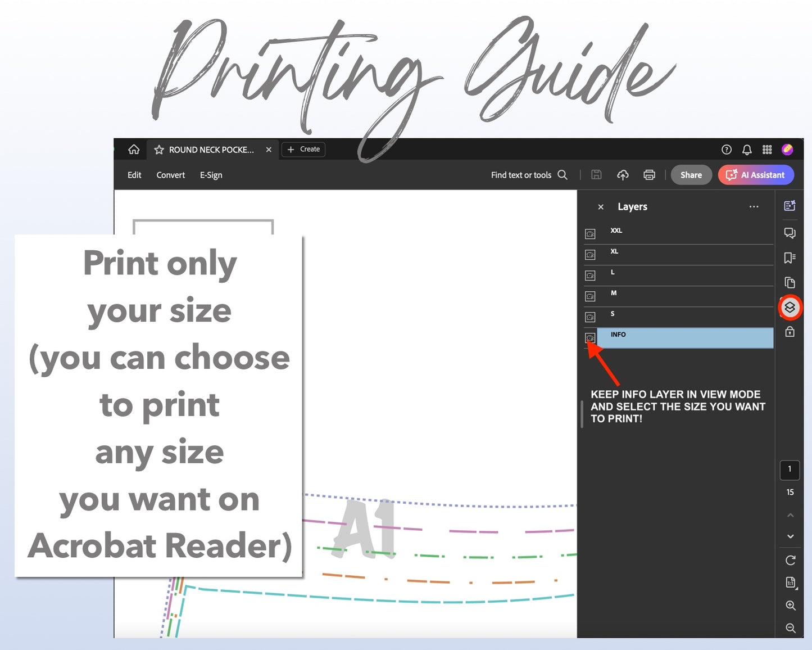This screenshot has width=812, height=650.
Task: Open the Layers panel icon in sidebar
Action: pyautogui.click(x=790, y=307)
